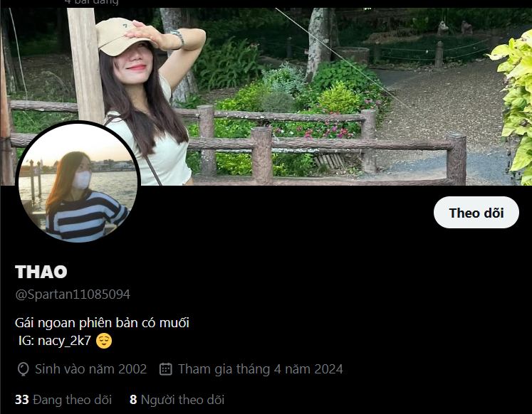Click the Sinh vào năm 2002 text

(91, 369)
